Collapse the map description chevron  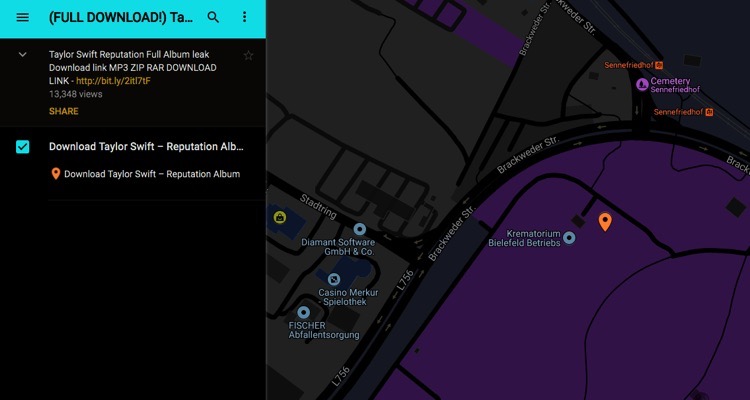22,55
